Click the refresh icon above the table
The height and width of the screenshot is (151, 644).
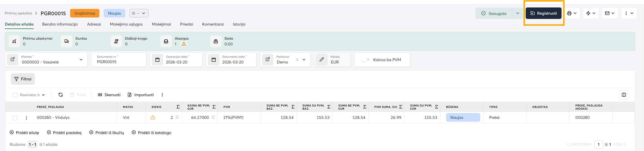[61, 95]
